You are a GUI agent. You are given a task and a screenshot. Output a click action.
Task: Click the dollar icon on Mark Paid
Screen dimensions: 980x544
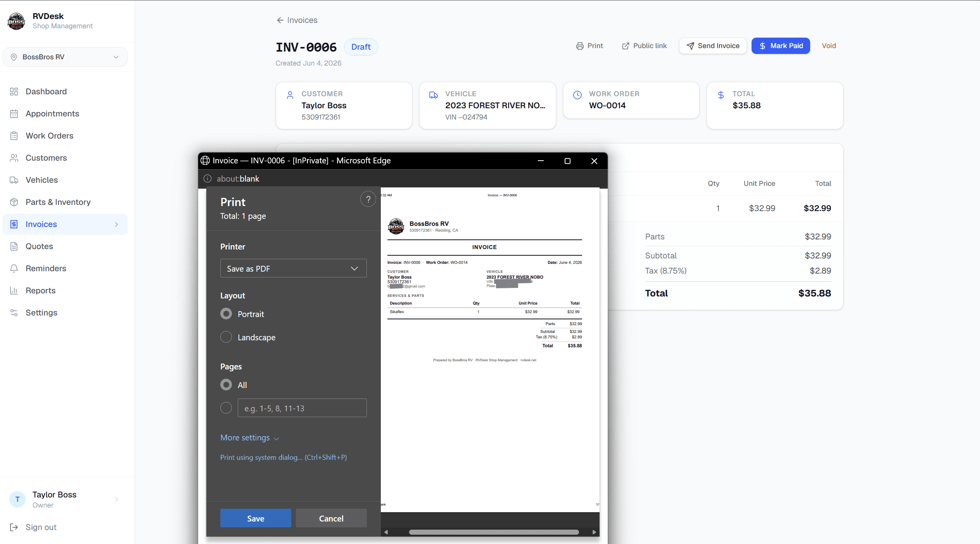click(x=762, y=46)
